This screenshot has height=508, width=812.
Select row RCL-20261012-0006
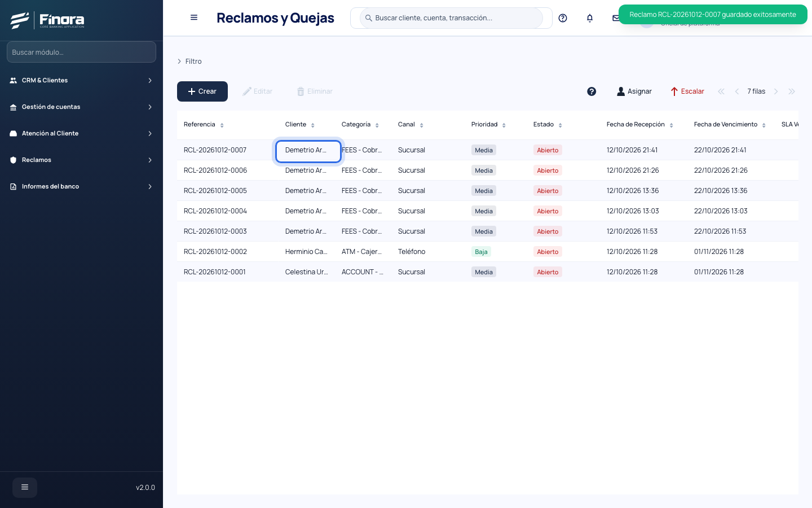488,170
